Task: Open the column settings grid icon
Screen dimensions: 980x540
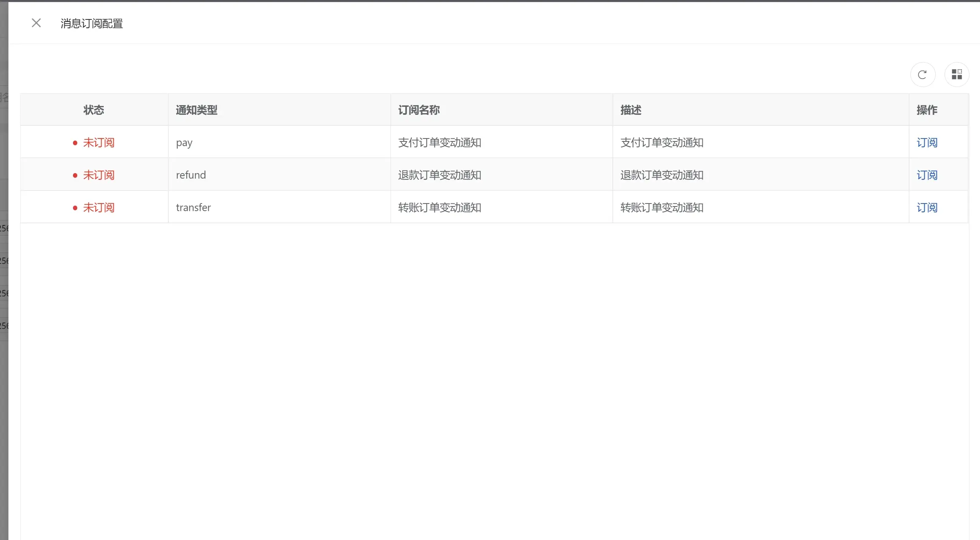Action: tap(956, 75)
